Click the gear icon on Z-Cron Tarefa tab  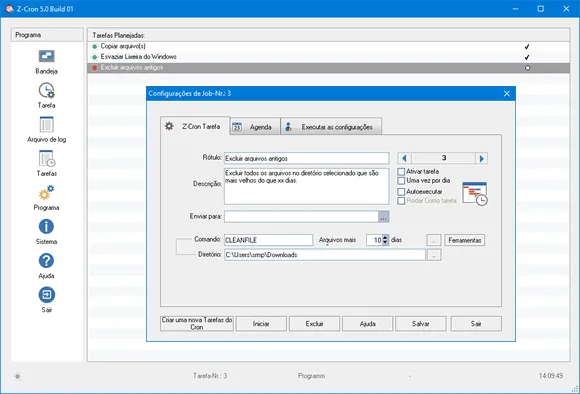169,126
